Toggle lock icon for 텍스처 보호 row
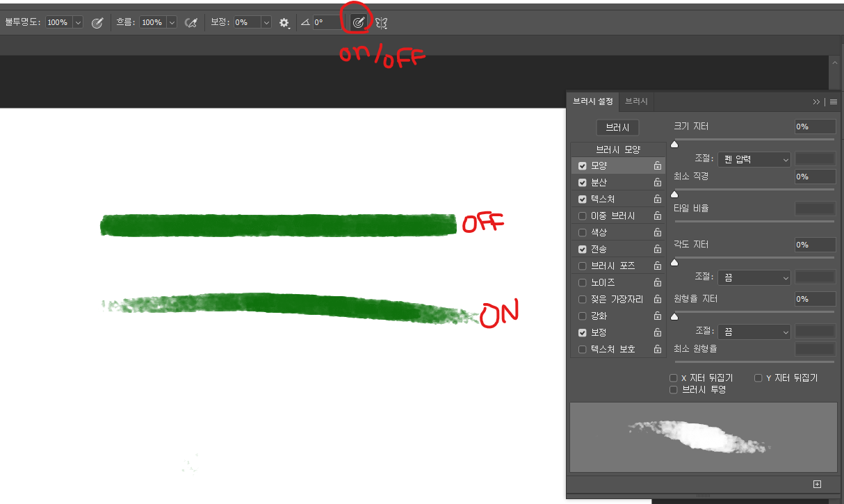Screen dimensions: 844x504 pyautogui.click(x=657, y=350)
